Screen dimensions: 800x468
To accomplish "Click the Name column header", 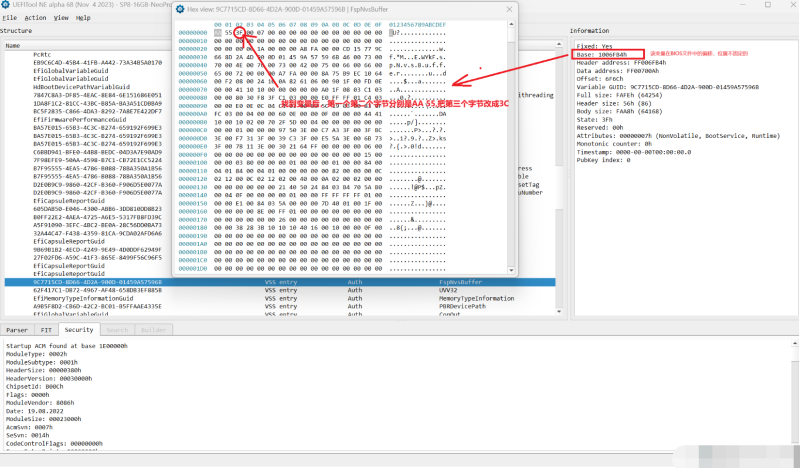I will [12, 45].
